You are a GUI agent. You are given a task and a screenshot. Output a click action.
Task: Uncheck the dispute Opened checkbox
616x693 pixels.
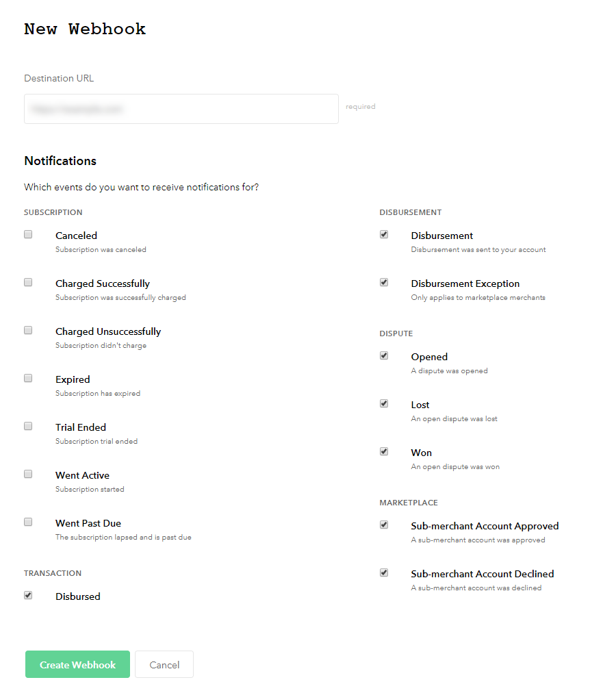coord(384,355)
